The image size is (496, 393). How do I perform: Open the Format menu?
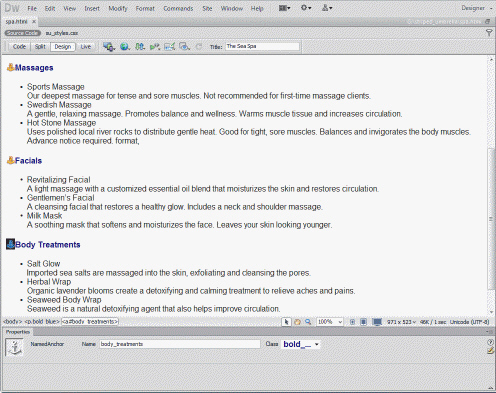click(x=145, y=8)
